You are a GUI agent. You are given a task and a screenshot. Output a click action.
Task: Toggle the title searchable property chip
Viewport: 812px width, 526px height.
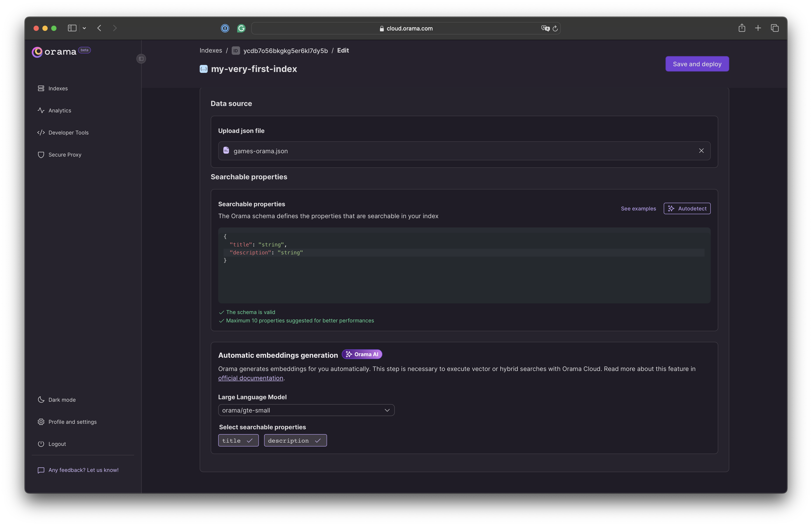point(239,441)
